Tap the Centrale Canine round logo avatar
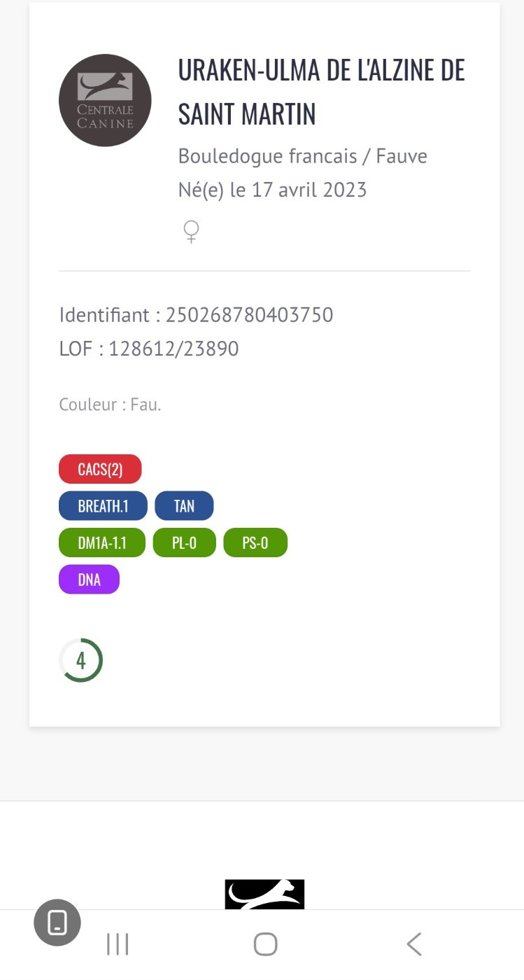The width and height of the screenshot is (524, 980). pyautogui.click(x=105, y=100)
